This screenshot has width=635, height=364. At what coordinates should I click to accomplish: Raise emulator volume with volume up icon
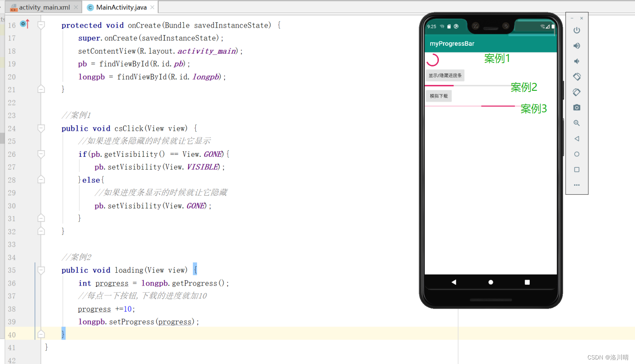pyautogui.click(x=577, y=45)
